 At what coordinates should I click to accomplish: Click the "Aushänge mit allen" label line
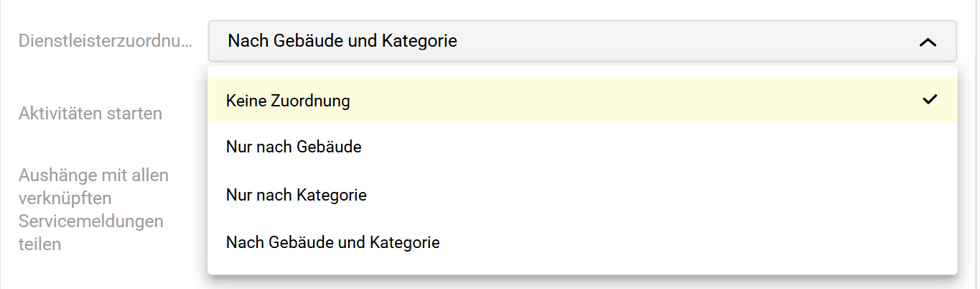[x=93, y=175]
